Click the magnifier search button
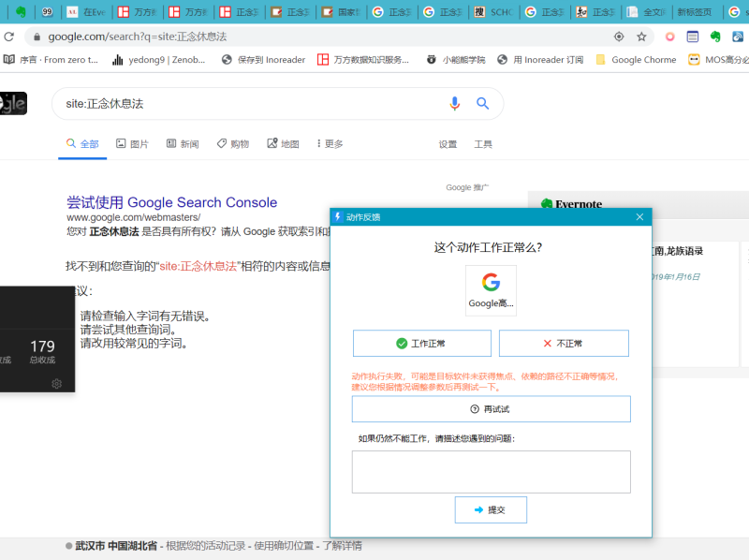Viewport: 749px width, 560px height. coord(482,103)
